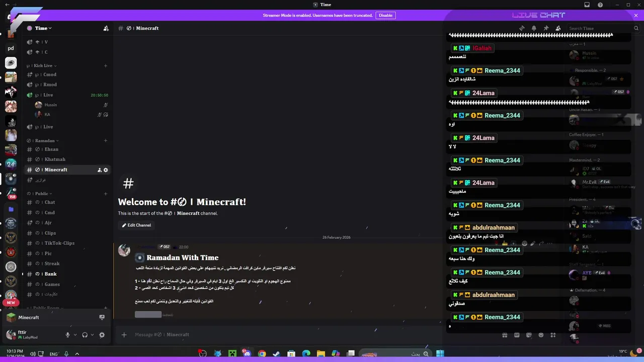Open microphone input options arrow
The width and height of the screenshot is (644, 362).
(75, 335)
